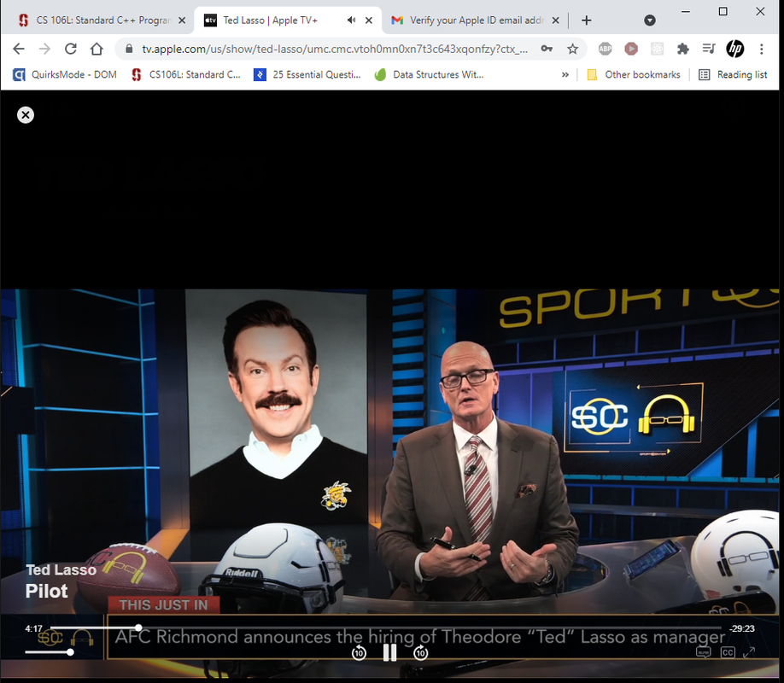Open the CS106L Standard C bookmark
The image size is (784, 683).
(185, 74)
